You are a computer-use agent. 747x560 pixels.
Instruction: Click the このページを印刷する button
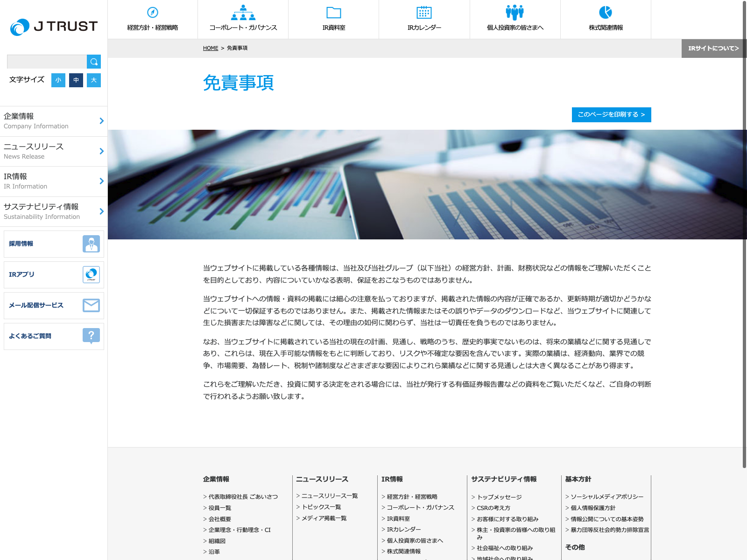(x=611, y=115)
